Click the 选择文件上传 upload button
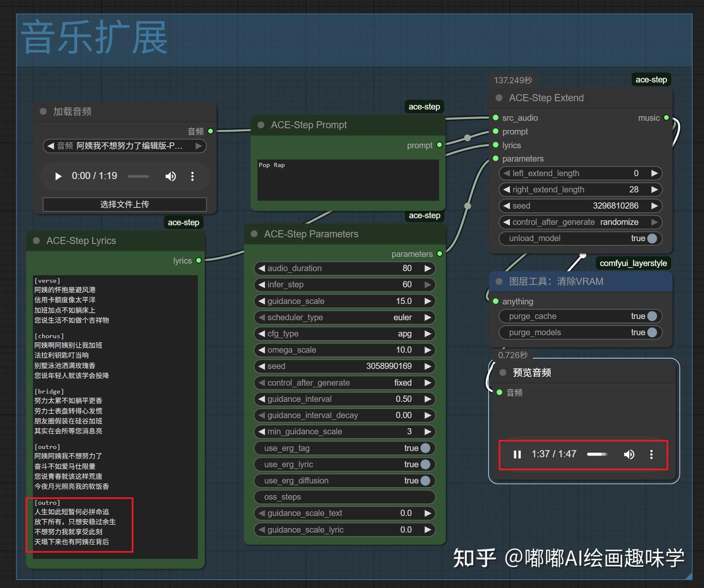The image size is (704, 588). coord(124,204)
